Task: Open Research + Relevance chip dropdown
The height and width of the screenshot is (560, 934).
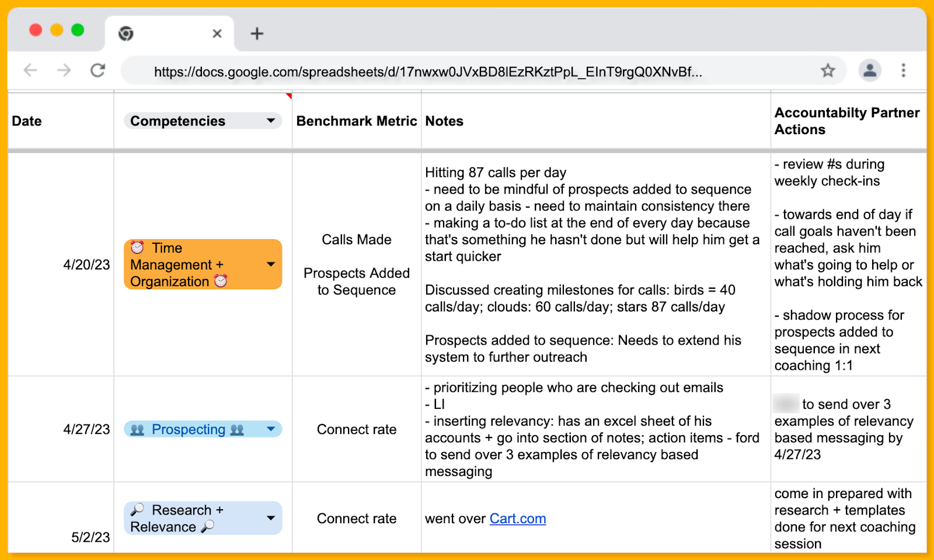Action: pos(271,518)
